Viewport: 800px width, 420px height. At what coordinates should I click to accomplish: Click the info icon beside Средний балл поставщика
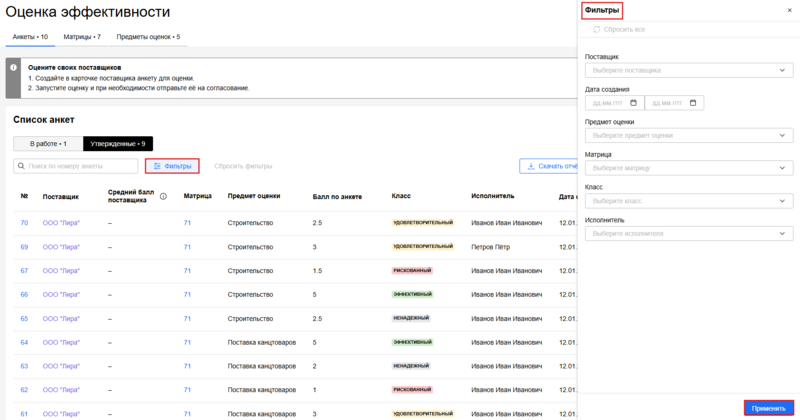[163, 196]
